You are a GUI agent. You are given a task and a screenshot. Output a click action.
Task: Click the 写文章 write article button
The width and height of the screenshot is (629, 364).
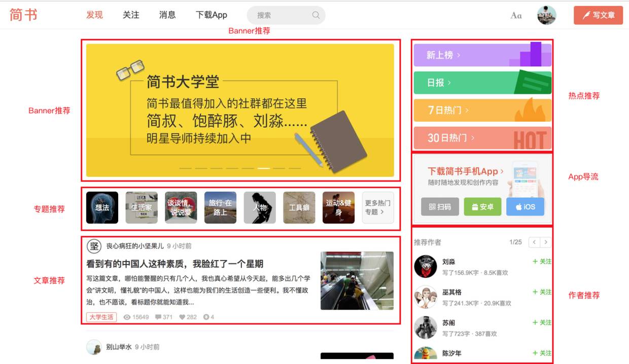pyautogui.click(x=599, y=15)
